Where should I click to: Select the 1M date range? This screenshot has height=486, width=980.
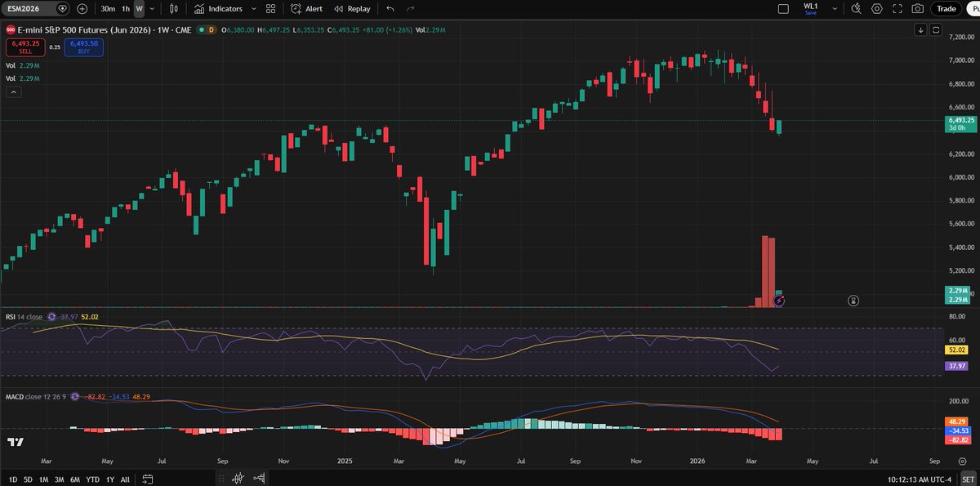coord(43,479)
